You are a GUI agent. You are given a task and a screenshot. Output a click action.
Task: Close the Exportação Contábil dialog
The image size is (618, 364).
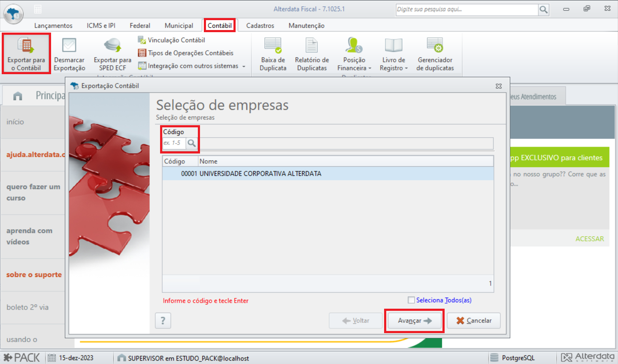[499, 86]
